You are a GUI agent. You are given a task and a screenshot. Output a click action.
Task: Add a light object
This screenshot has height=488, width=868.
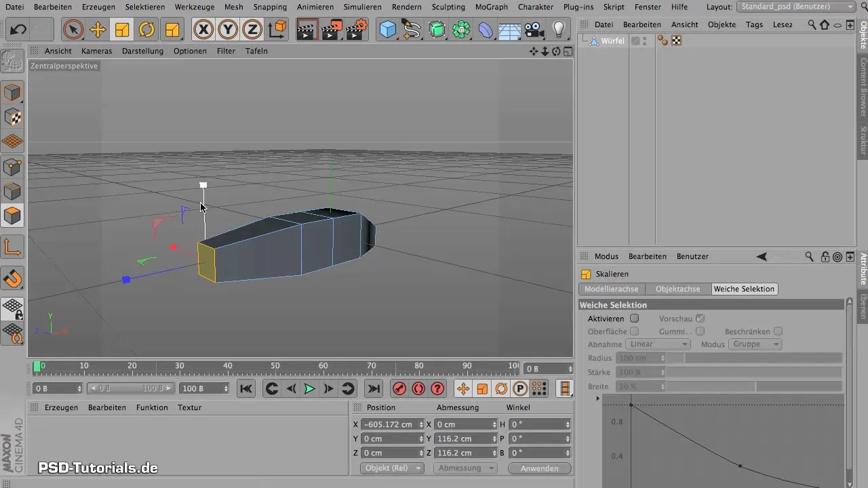[559, 30]
